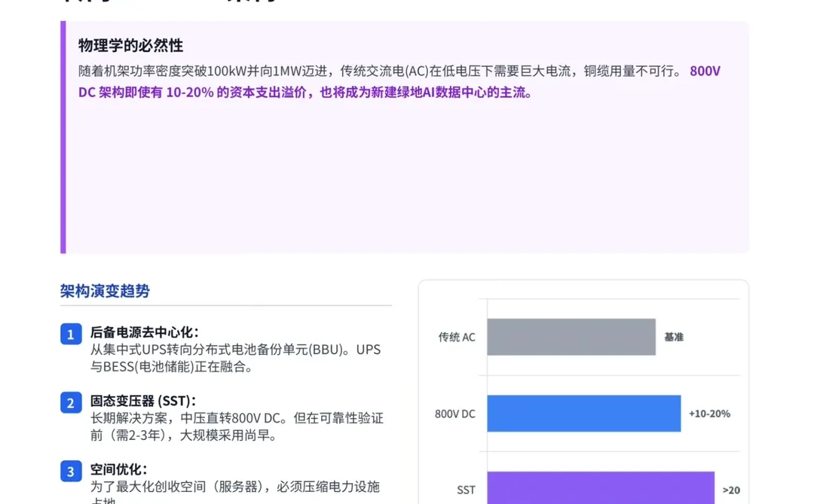This screenshot has height=504, width=814.
Task: Select the gray 传统 AC bar in the chart
Action: (x=571, y=337)
